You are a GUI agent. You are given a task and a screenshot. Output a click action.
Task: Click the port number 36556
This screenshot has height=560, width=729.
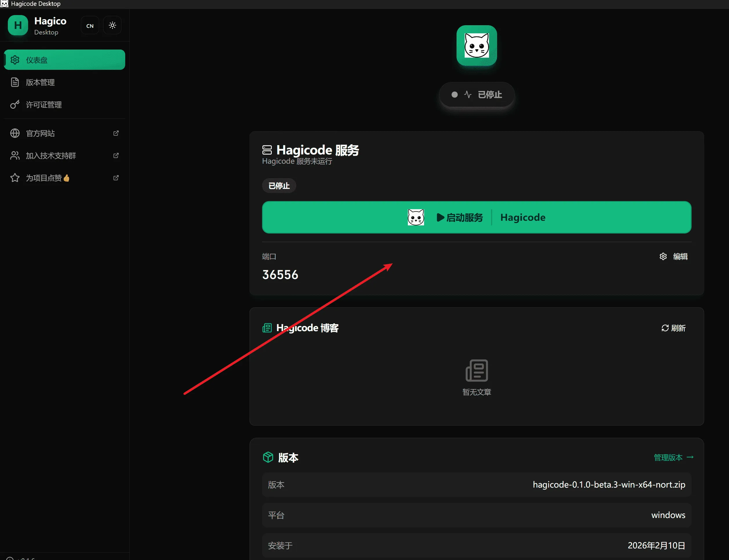[280, 275]
